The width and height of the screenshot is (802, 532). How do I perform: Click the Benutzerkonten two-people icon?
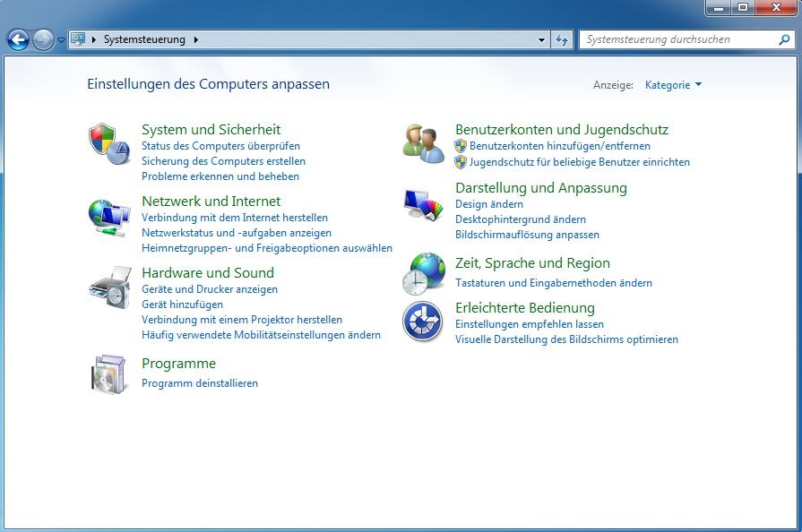point(424,143)
